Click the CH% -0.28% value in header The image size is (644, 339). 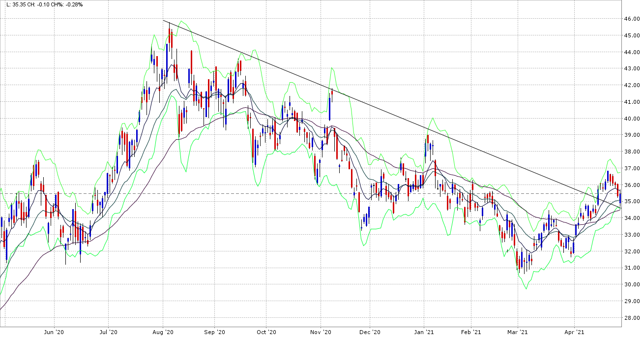tap(70, 4)
